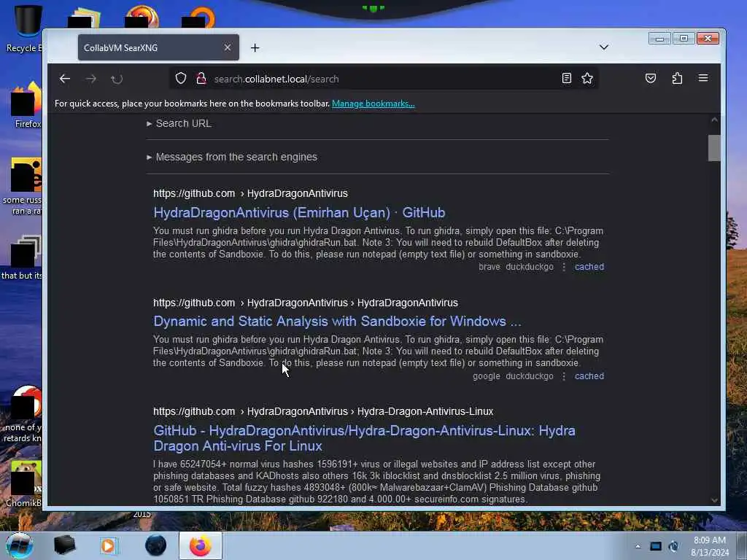The width and height of the screenshot is (747, 560).
Task: Open the Manage bookmarks link
Action: pyautogui.click(x=373, y=104)
